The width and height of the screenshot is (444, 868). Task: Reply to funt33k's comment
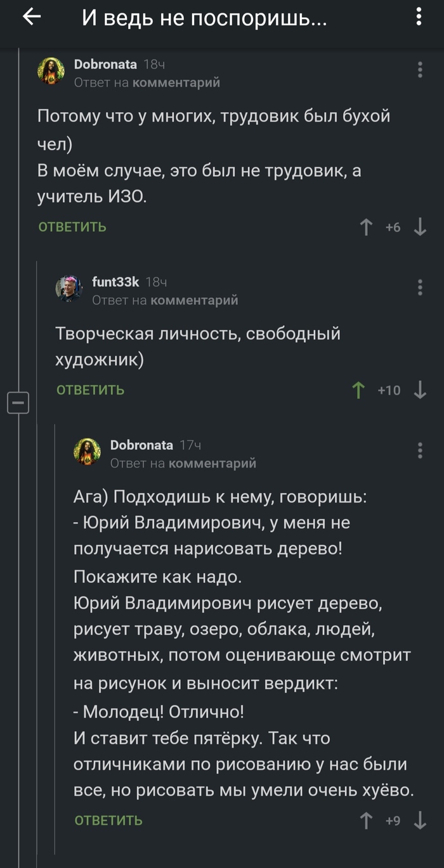91,390
